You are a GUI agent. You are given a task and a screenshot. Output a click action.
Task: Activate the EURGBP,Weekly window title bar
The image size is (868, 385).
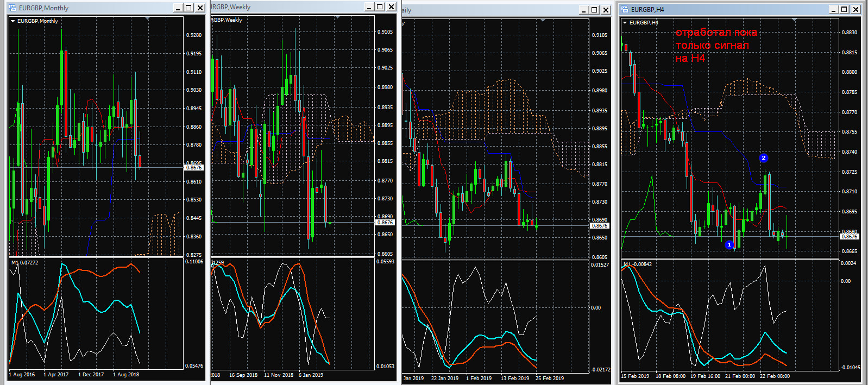[x=288, y=7]
